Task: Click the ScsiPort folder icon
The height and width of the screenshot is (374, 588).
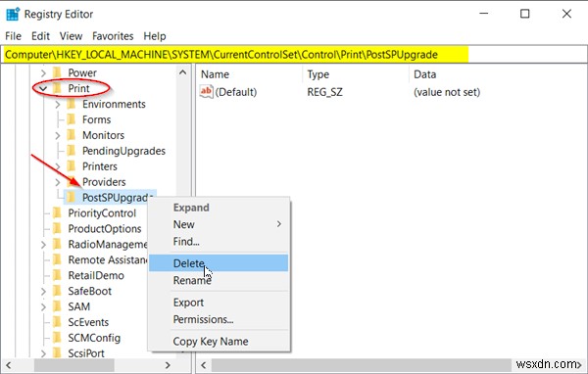Action: pyautogui.click(x=57, y=352)
